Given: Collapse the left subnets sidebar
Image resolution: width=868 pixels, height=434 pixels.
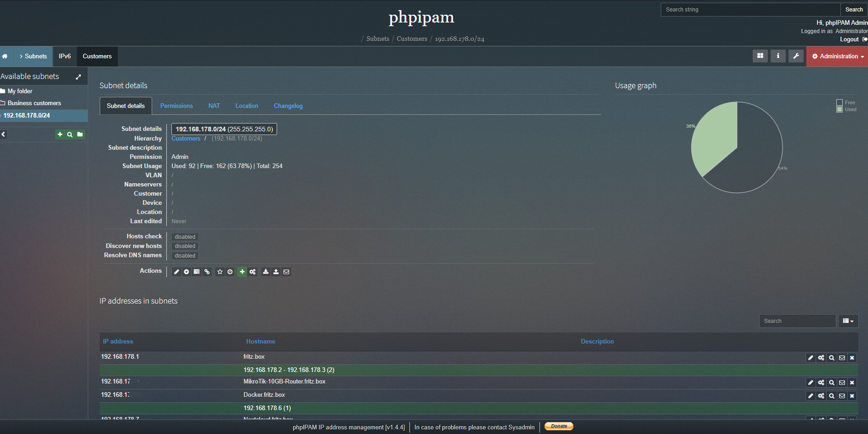Looking at the screenshot, I should (3, 135).
